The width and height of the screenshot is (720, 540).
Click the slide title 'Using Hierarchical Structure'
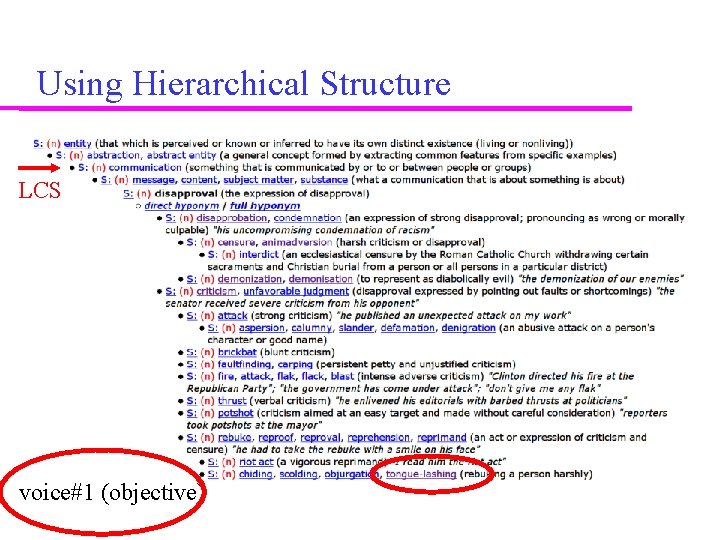[243, 84]
